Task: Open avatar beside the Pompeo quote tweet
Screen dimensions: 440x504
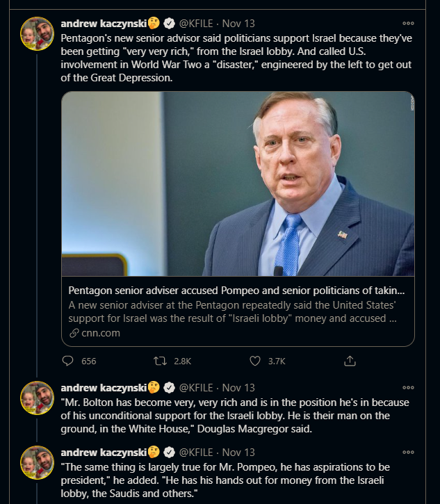Action: point(38,462)
